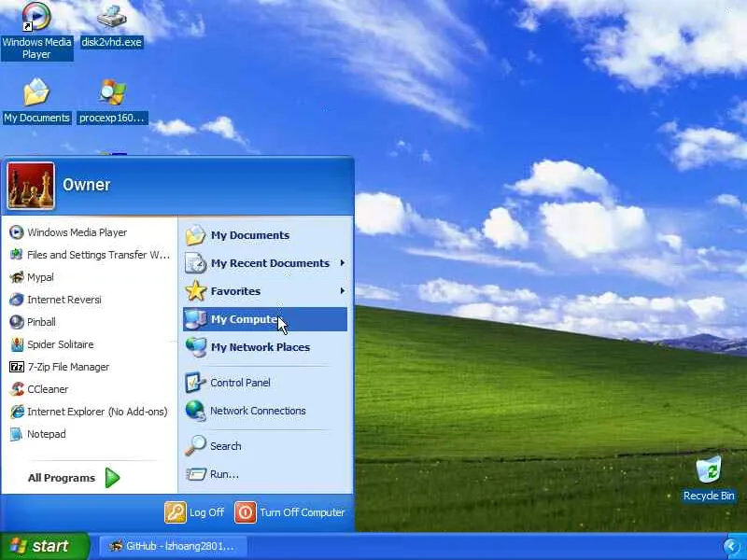
Task: Click the Internet Reversi icon
Action: (x=17, y=300)
